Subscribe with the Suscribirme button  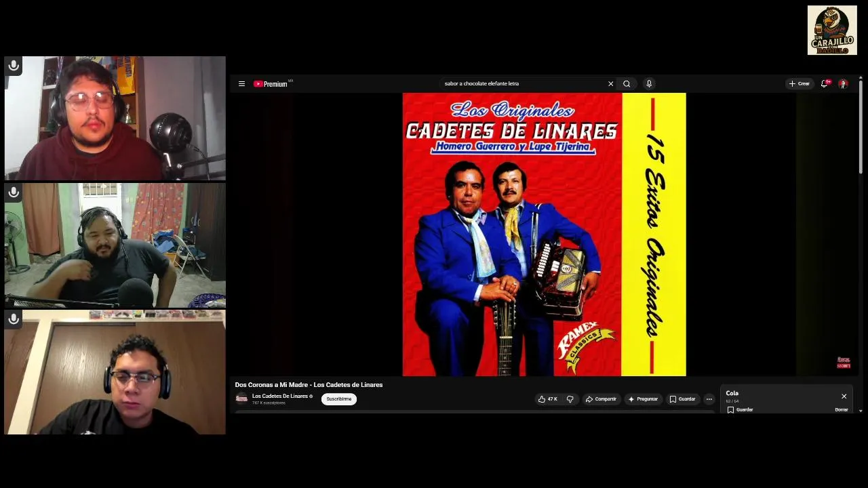339,399
